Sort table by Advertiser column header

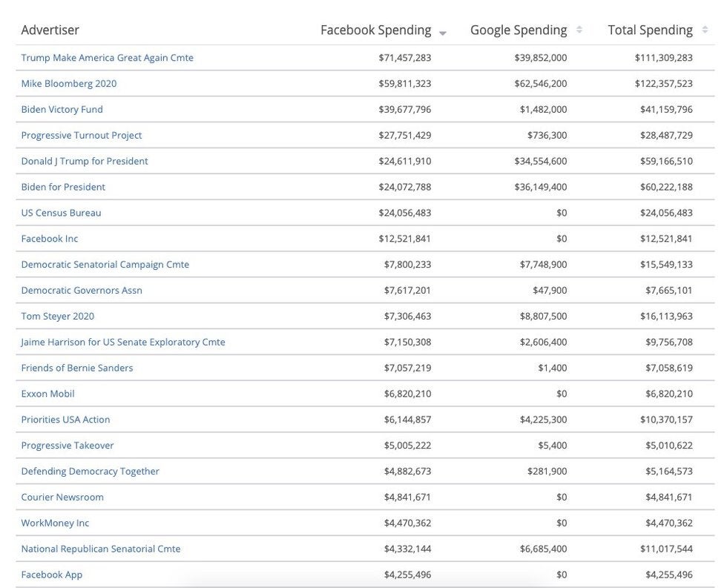pyautogui.click(x=50, y=30)
